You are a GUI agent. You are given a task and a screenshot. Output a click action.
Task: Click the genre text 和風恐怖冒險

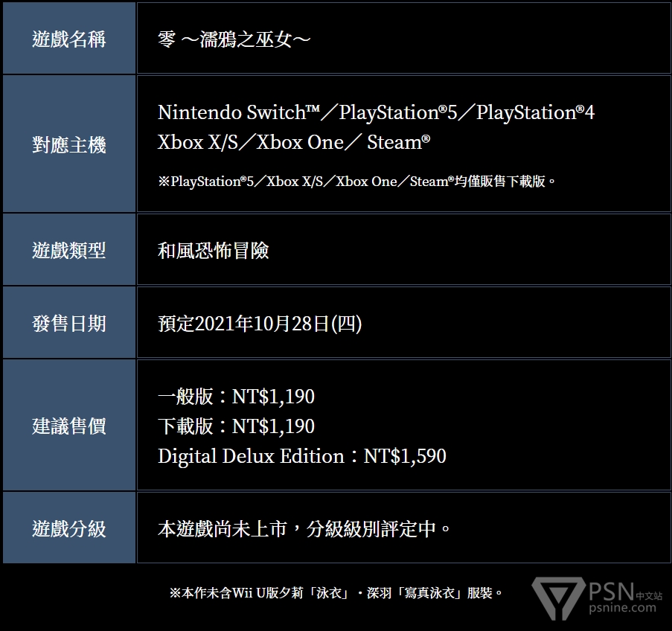[213, 250]
